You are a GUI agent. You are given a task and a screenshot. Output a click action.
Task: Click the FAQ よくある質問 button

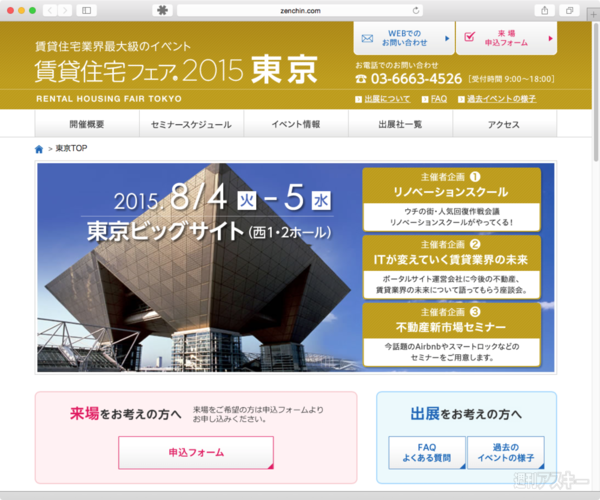(x=427, y=453)
